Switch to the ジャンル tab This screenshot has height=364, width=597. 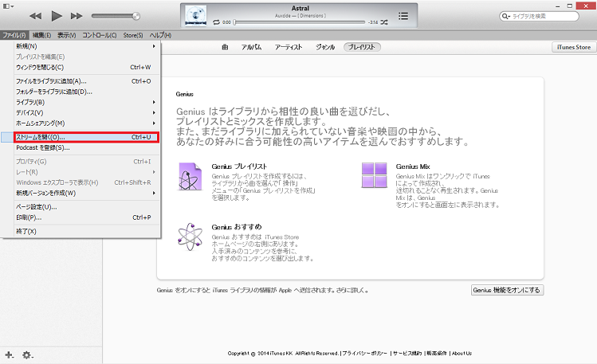pos(325,47)
